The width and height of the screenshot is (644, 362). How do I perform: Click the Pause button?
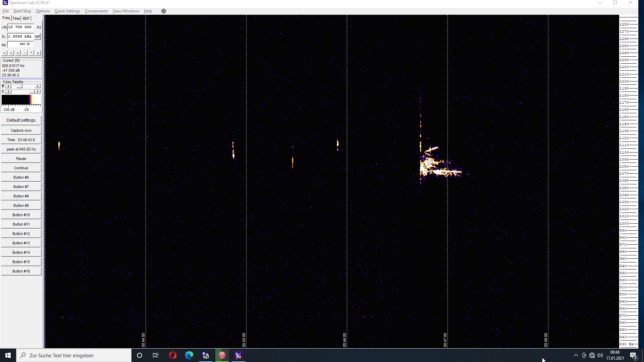coord(21,159)
